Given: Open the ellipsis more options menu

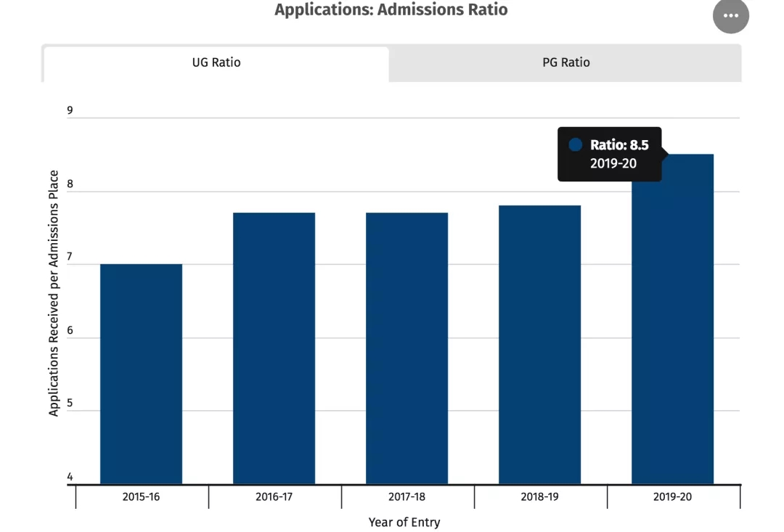Looking at the screenshot, I should pyautogui.click(x=730, y=15).
